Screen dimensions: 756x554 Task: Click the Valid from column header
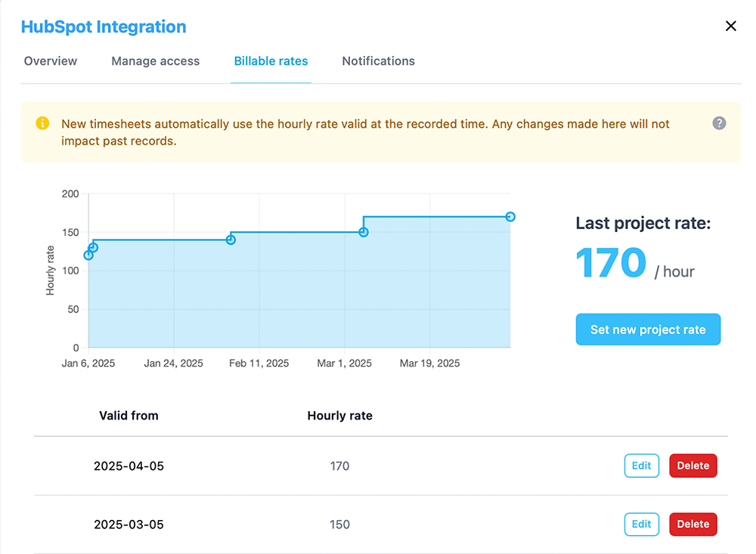click(x=129, y=416)
